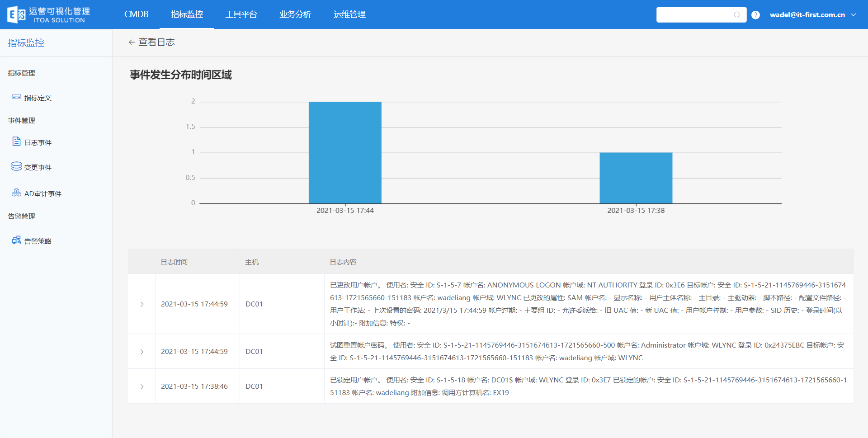The height and width of the screenshot is (438, 868).
Task: Select the 指标监控 tab
Action: point(187,14)
